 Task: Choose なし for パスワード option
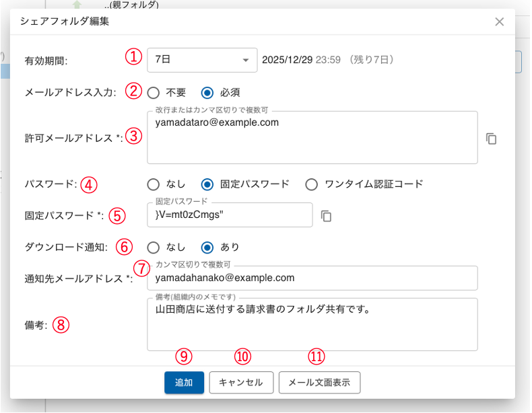point(154,184)
